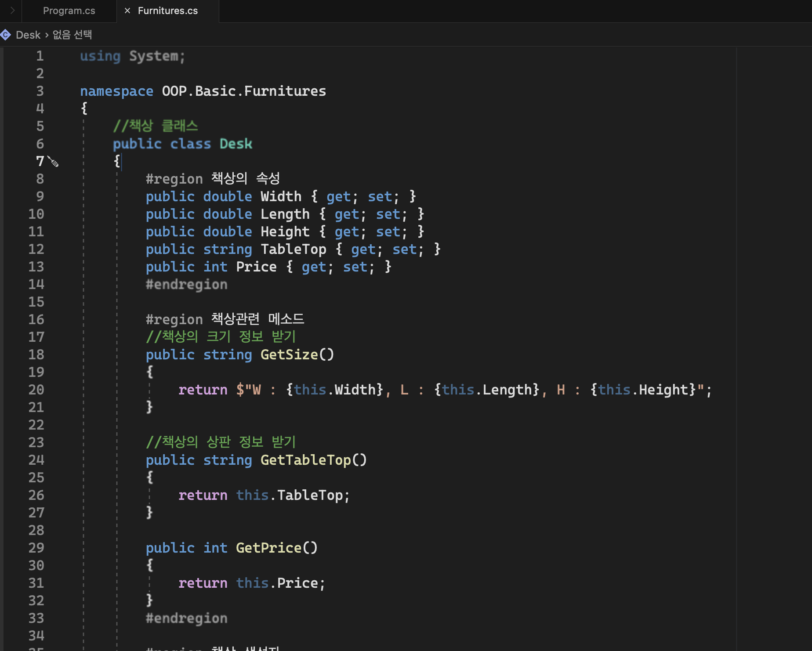This screenshot has width=812, height=651.
Task: Click line number 29 in gutter
Action: point(36,548)
